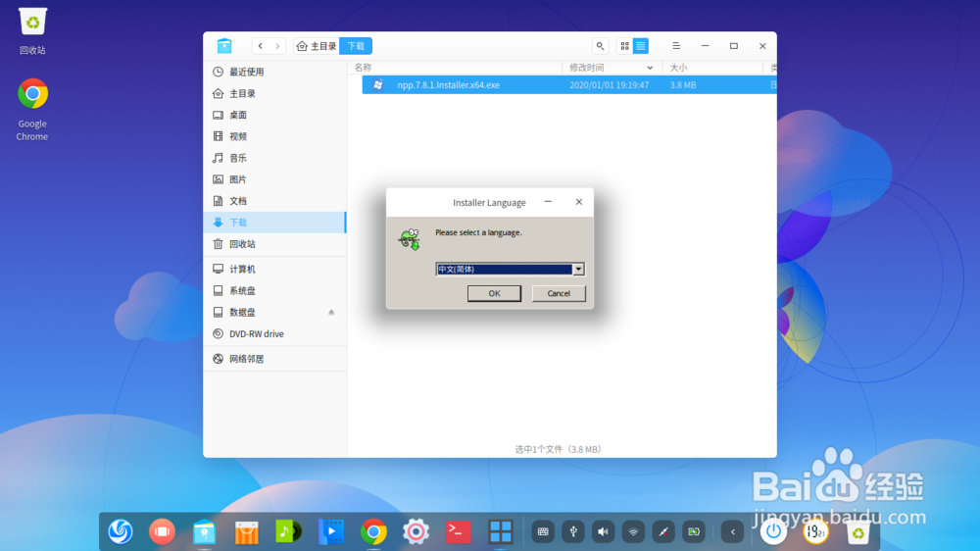Close the Installer Language dialog
This screenshot has width=980, height=551.
tap(579, 201)
